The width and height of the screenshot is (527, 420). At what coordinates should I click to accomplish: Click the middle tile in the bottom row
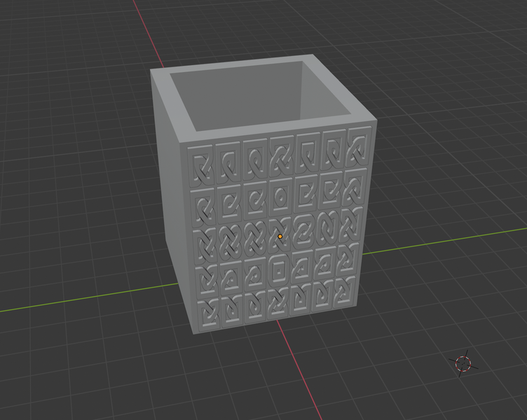tap(278, 304)
